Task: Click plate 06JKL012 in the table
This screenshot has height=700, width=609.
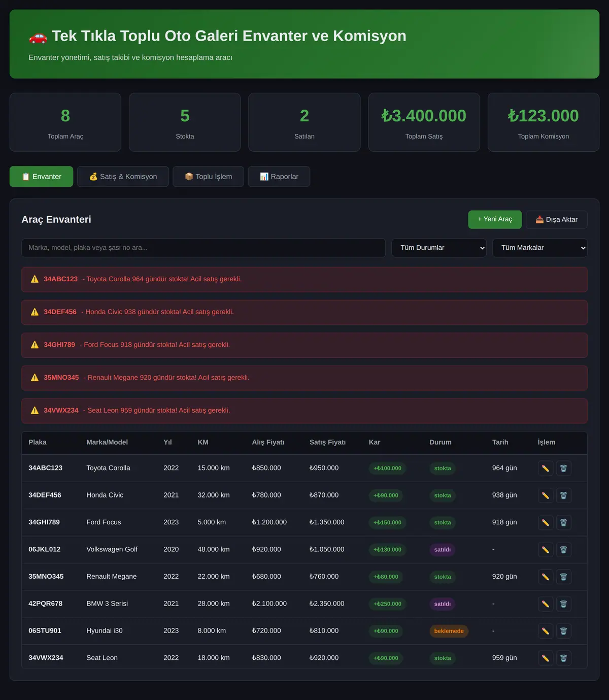Action: pyautogui.click(x=45, y=549)
